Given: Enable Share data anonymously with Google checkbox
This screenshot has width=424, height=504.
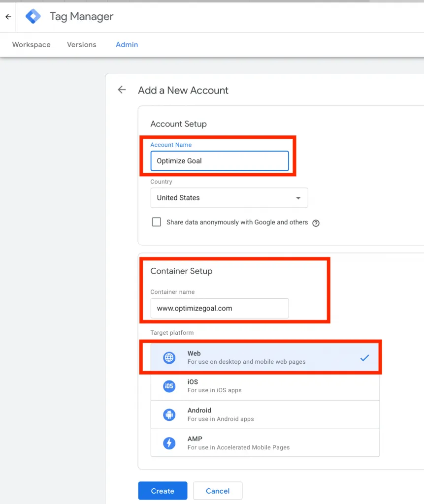Looking at the screenshot, I should (156, 222).
